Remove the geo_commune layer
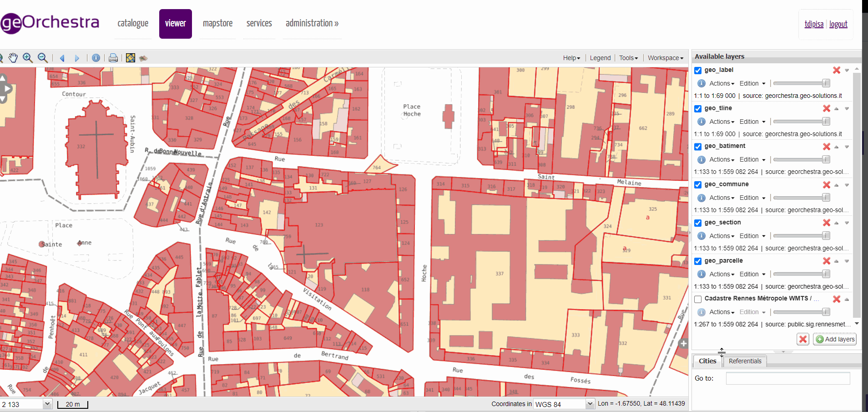This screenshot has height=412, width=868. 827,185
